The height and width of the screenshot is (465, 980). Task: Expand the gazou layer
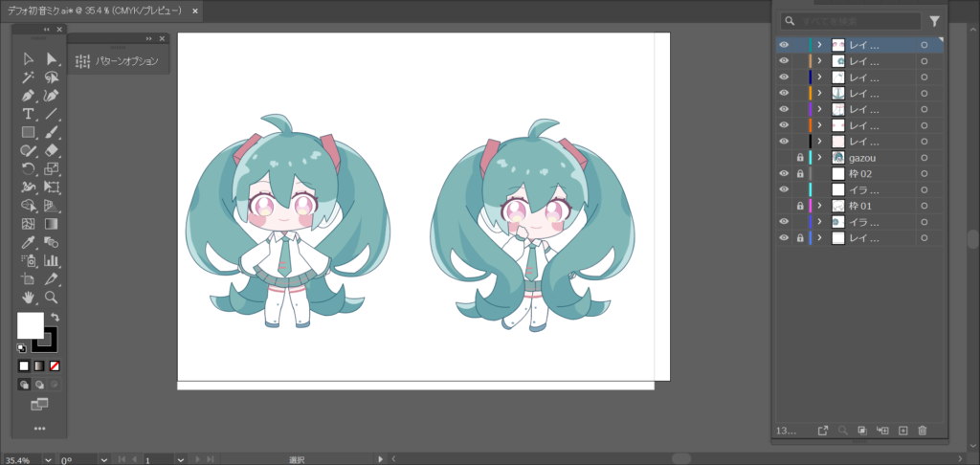(x=819, y=157)
